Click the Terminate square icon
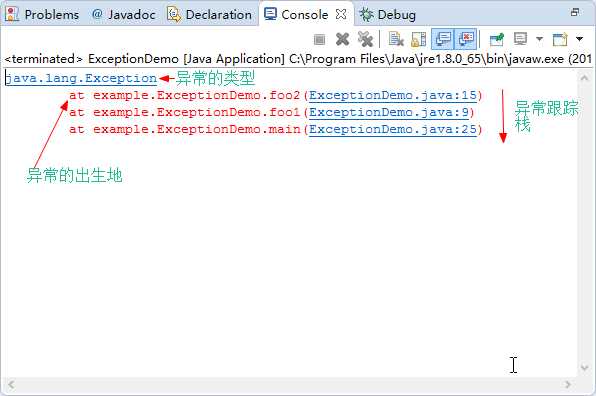596x396 pixels. (x=320, y=39)
